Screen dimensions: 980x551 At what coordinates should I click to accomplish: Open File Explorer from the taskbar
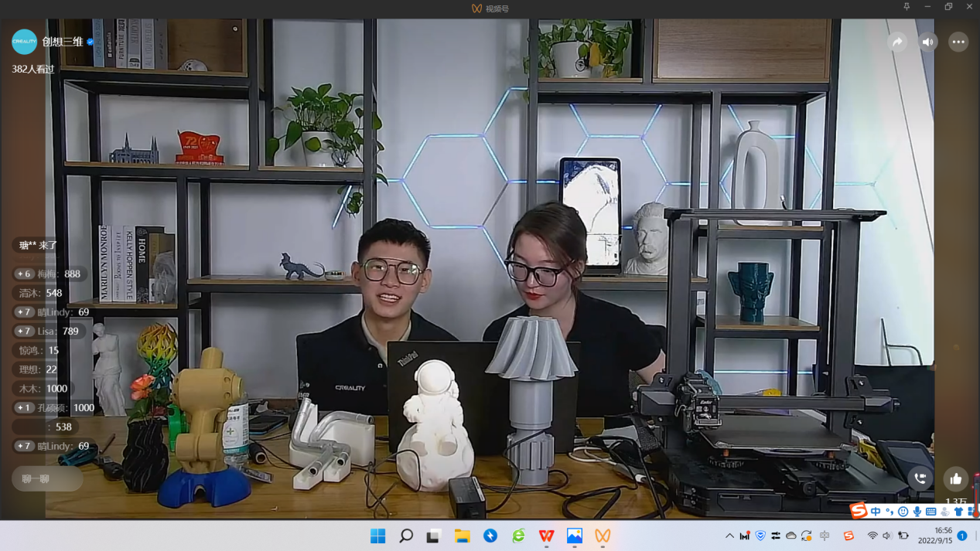point(462,536)
